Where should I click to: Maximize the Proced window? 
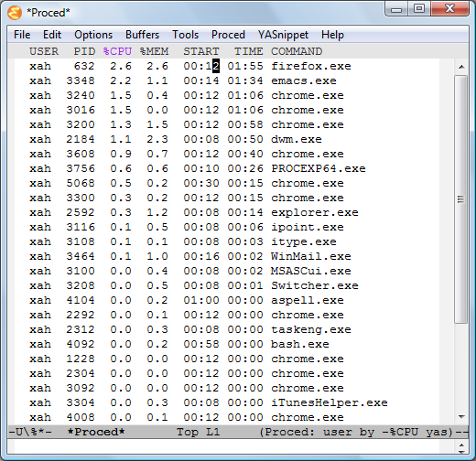(419, 8)
